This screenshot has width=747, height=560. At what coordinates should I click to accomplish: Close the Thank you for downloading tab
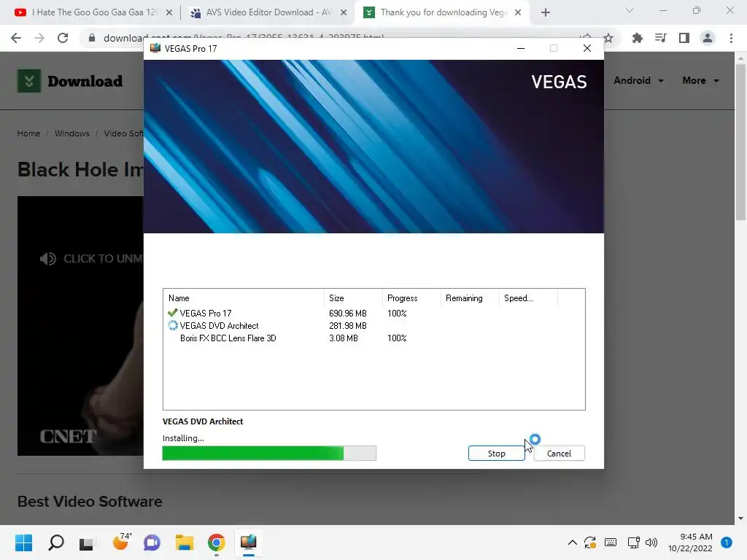[x=518, y=13]
